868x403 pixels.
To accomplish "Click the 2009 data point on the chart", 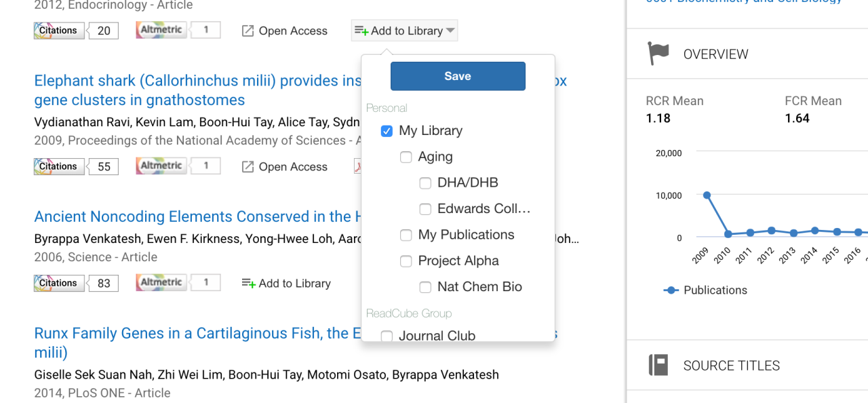I will (707, 195).
